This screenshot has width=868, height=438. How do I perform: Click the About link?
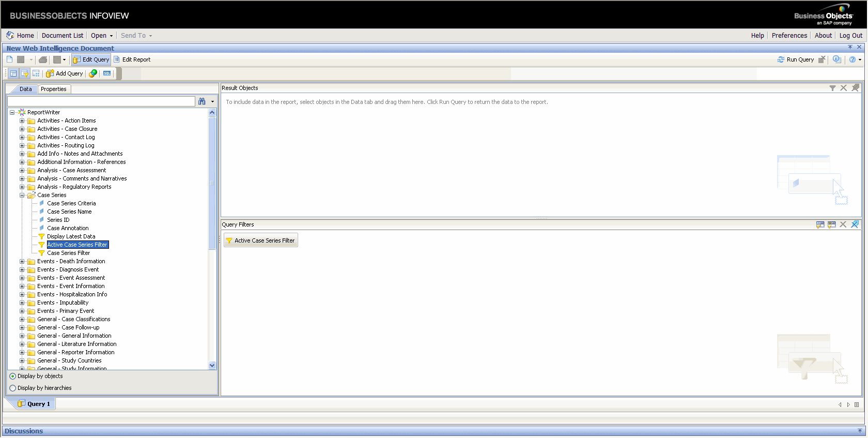click(823, 36)
